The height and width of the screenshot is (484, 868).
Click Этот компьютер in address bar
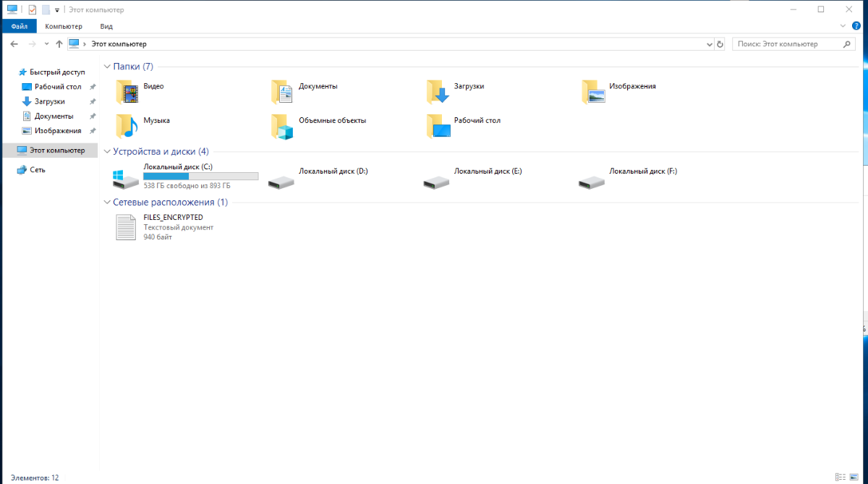119,44
